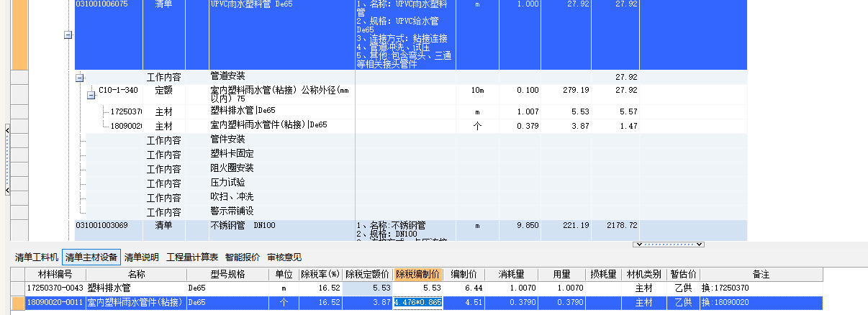Screen dimensions: 868x315
Task: Click the 暂估价 column header
Action: [x=683, y=274]
